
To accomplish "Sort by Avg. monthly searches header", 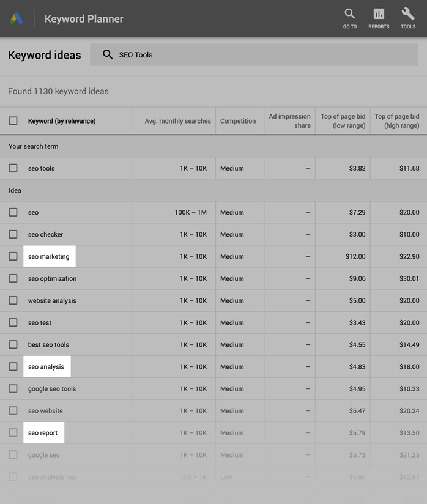I will click(x=178, y=121).
